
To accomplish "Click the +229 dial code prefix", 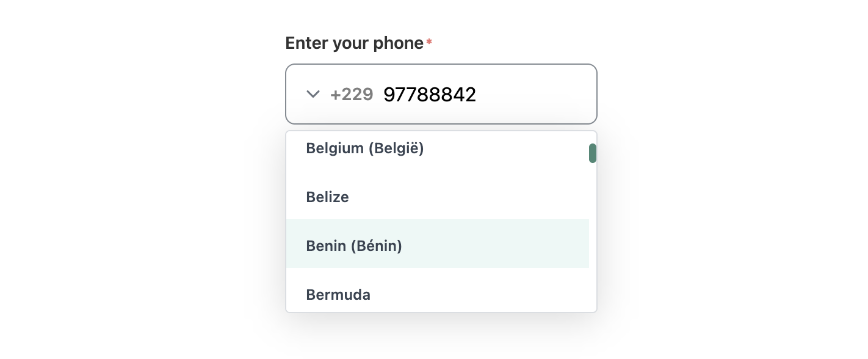I will coord(352,95).
